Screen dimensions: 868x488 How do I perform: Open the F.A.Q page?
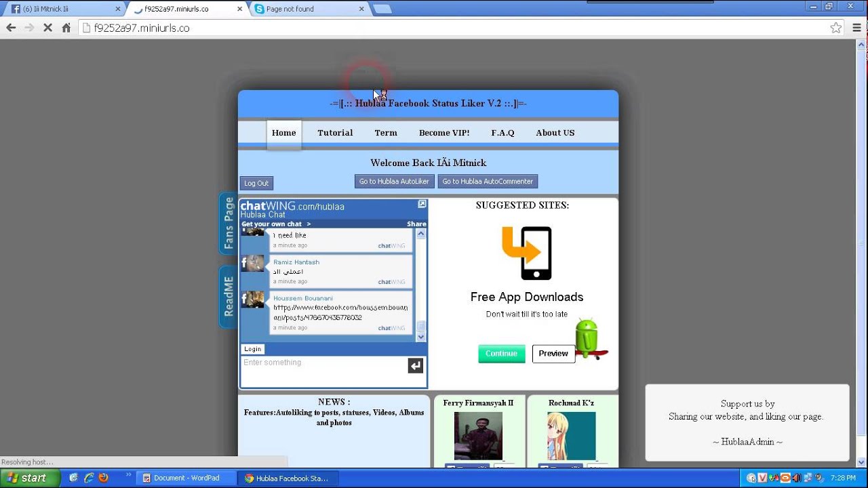[x=502, y=133]
